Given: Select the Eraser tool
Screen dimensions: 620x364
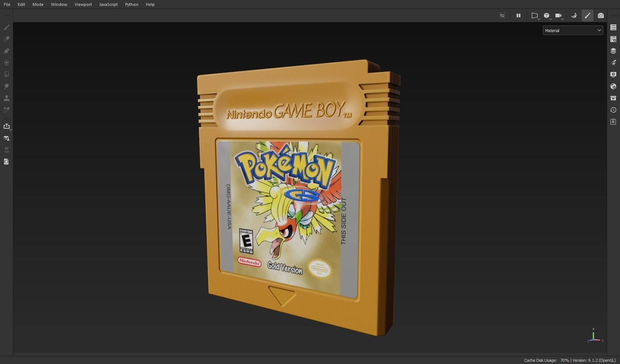Looking at the screenshot, I should click(x=7, y=39).
